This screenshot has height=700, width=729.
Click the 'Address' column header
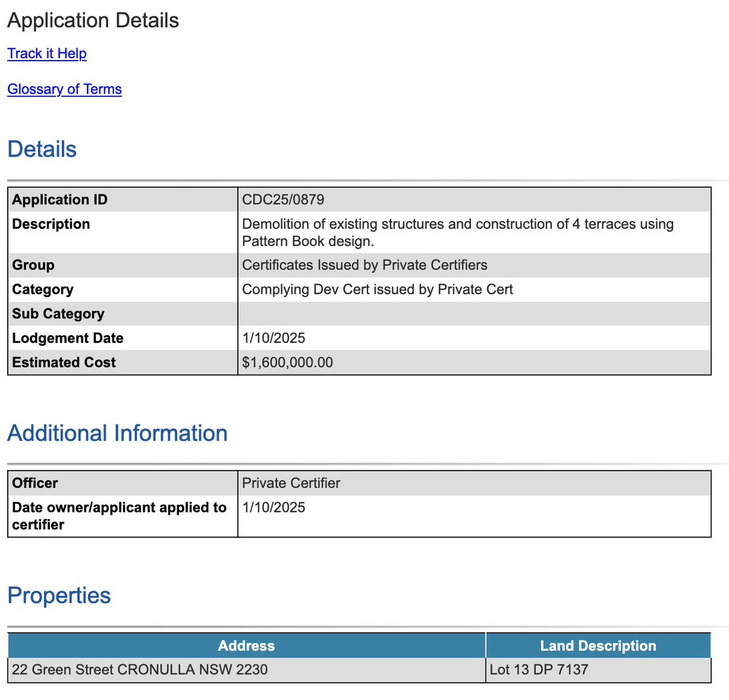coord(247,646)
